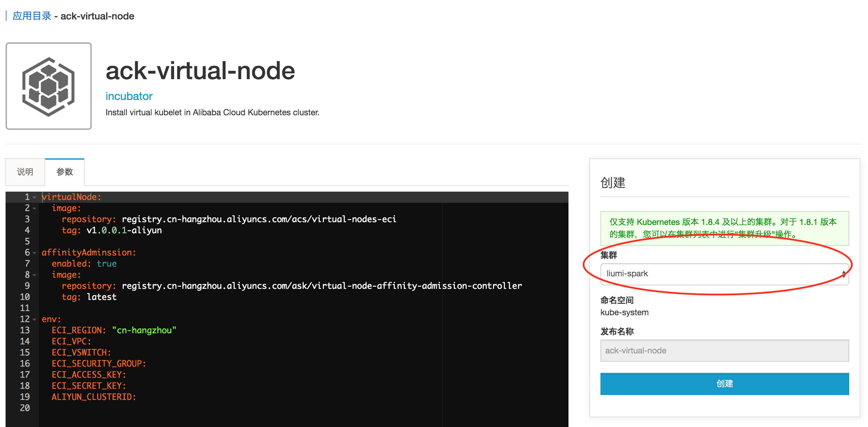Click line number 20 in the gutter

coord(25,408)
